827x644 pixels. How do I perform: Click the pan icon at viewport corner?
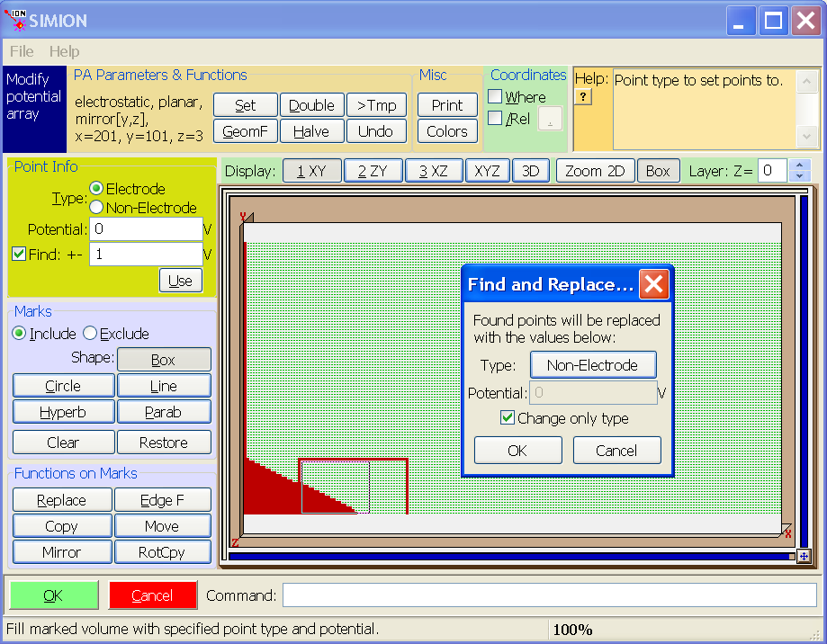point(804,556)
